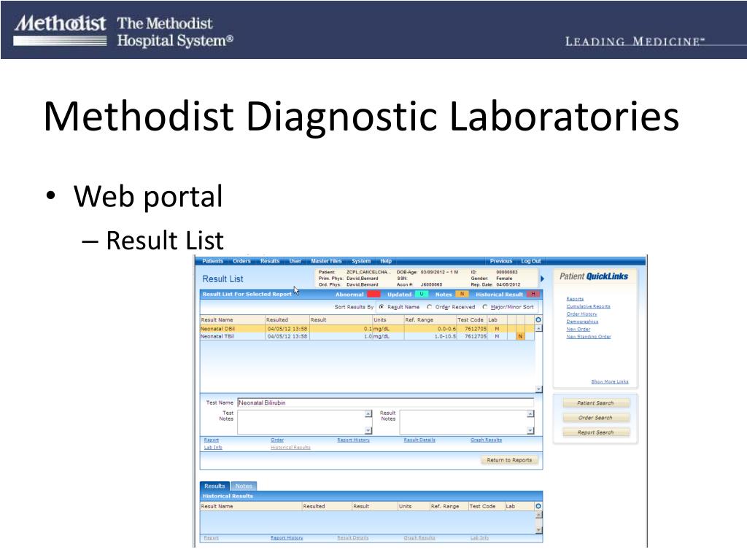Open the Master Files menu

(x=326, y=261)
